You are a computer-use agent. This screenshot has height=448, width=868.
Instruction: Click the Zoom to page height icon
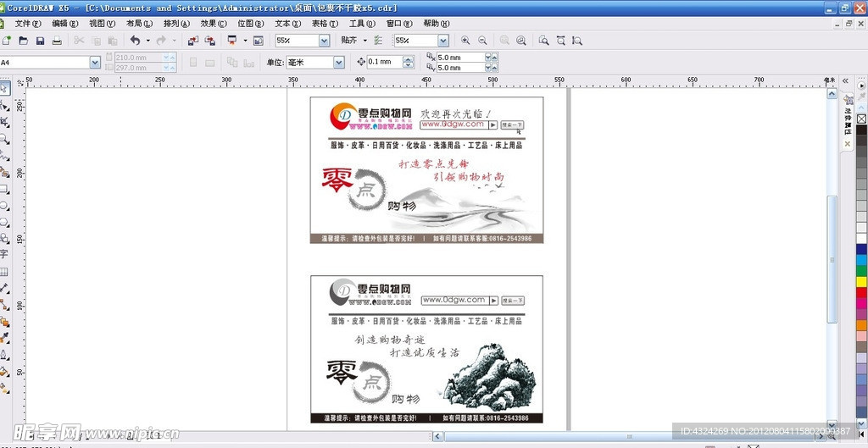(x=577, y=41)
